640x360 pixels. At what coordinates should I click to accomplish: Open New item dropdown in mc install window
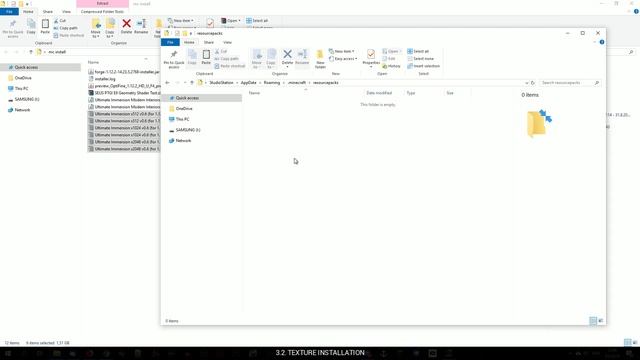coord(181,21)
